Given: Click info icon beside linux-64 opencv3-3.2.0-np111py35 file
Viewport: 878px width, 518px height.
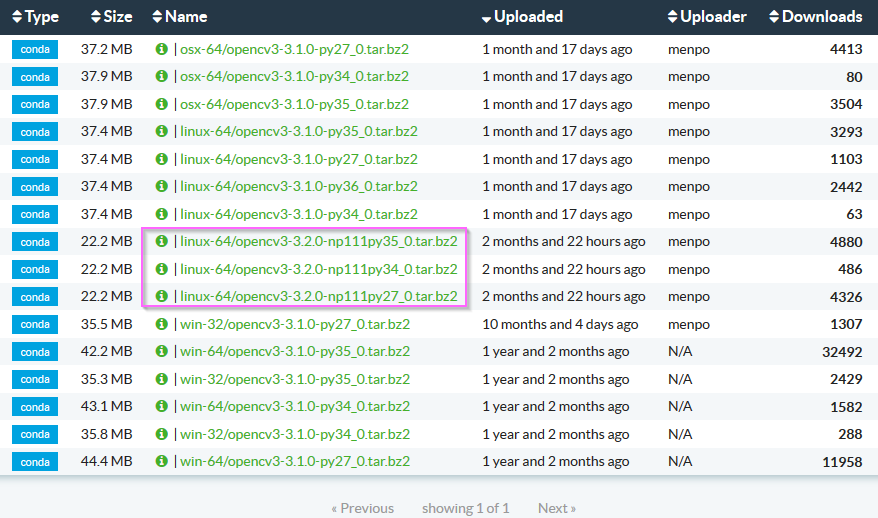Looking at the screenshot, I should (x=162, y=241).
